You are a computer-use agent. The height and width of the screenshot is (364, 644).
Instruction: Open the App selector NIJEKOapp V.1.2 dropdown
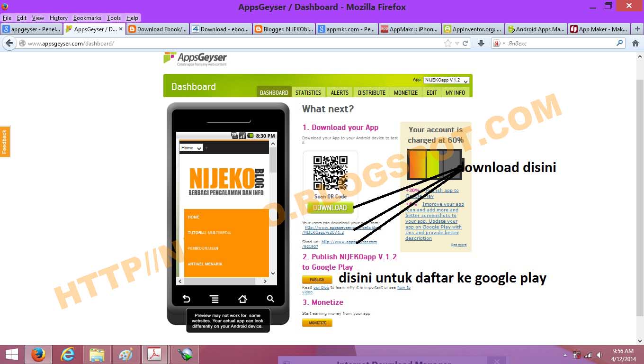446,81
